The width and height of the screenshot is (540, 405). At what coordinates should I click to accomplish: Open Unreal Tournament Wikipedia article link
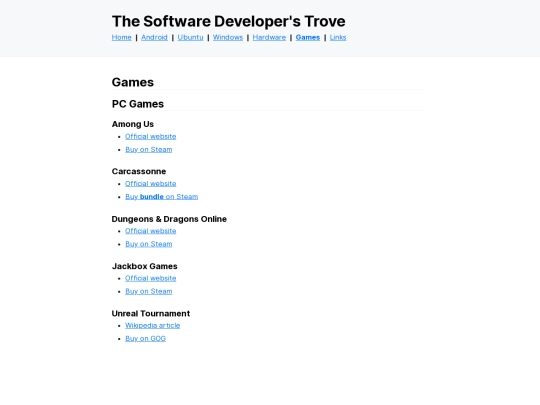click(x=153, y=325)
